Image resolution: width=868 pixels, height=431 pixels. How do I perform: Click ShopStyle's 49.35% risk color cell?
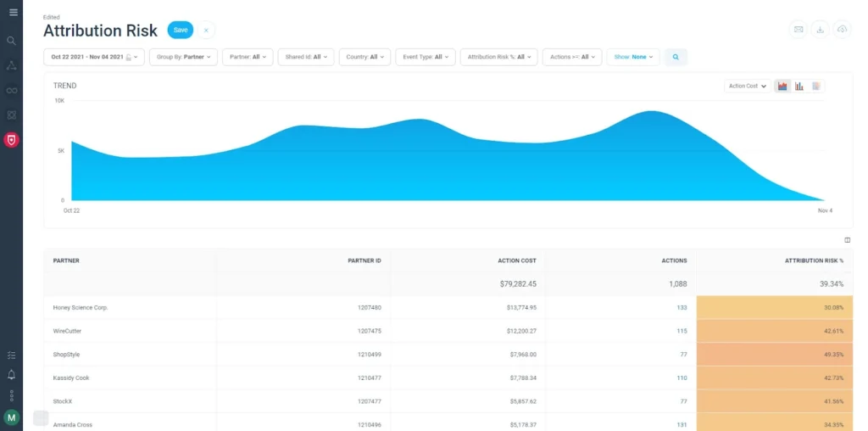click(x=774, y=355)
